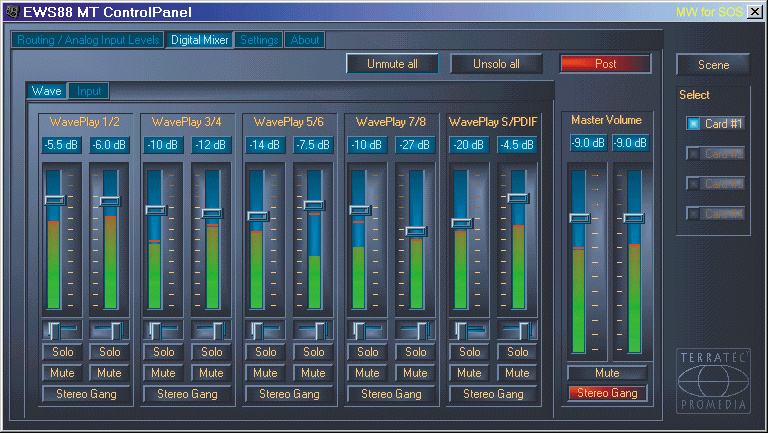The width and height of the screenshot is (768, 433).
Task: Click the Scene button
Action: pos(713,65)
